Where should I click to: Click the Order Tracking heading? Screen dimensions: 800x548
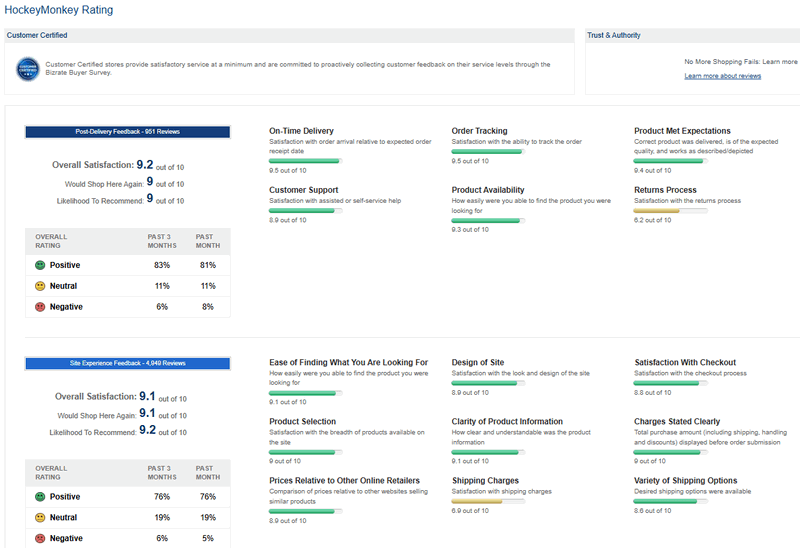click(479, 131)
